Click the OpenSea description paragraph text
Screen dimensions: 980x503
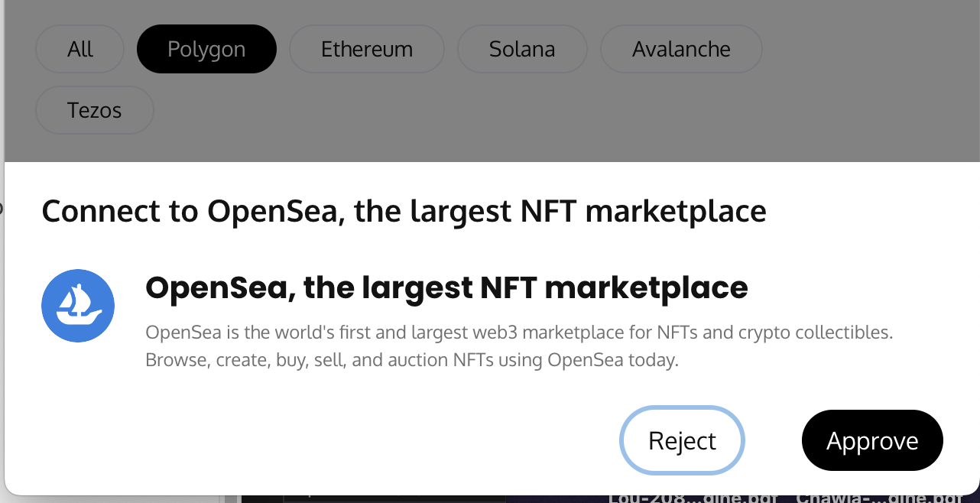(x=519, y=346)
